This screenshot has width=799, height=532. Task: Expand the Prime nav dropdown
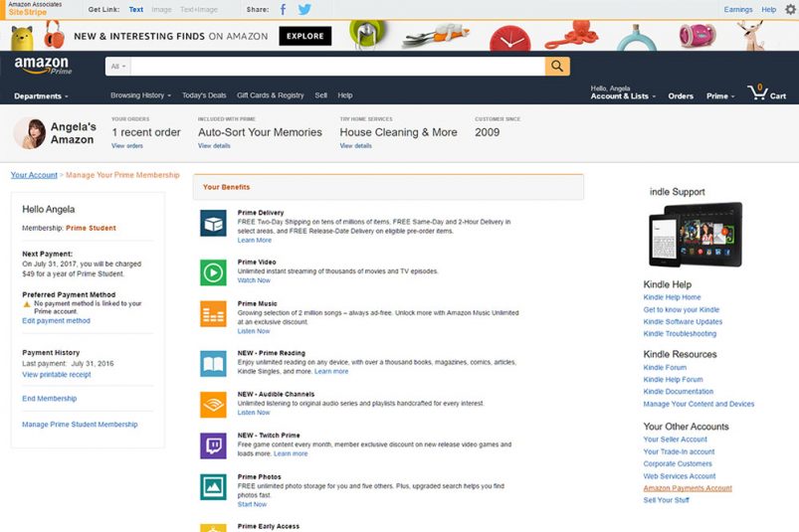coord(720,96)
